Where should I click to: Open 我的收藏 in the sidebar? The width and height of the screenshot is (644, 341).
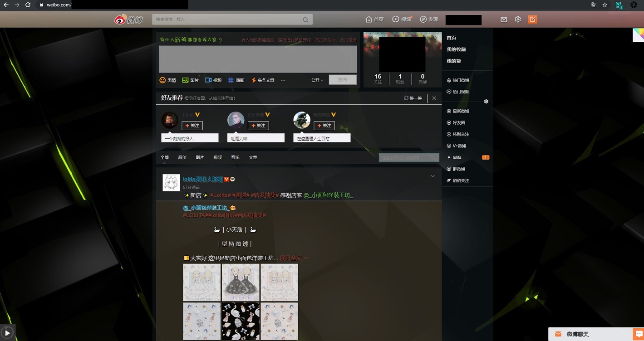pyautogui.click(x=456, y=49)
